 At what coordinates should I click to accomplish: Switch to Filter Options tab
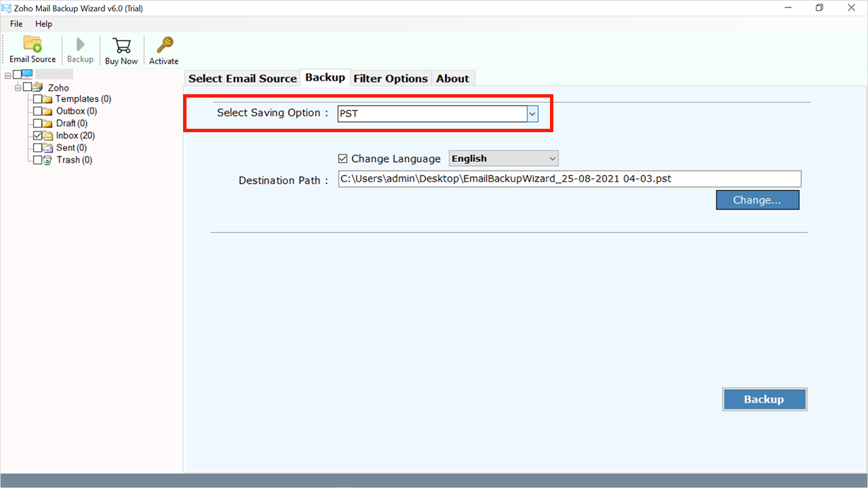[x=391, y=79]
